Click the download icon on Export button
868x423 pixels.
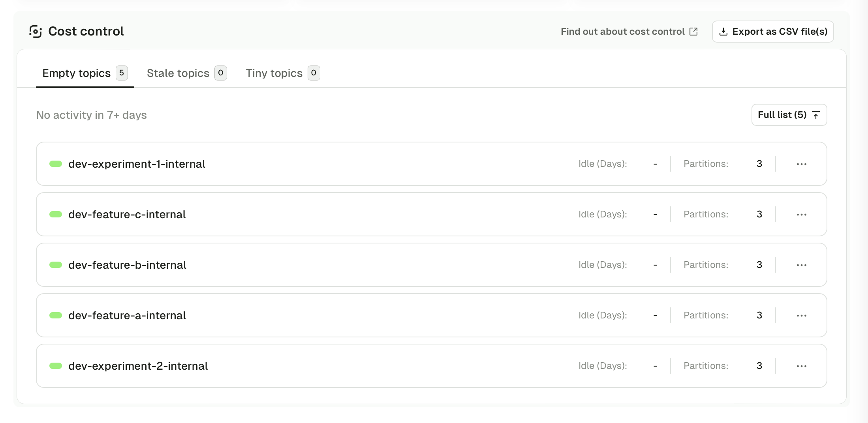pyautogui.click(x=724, y=31)
